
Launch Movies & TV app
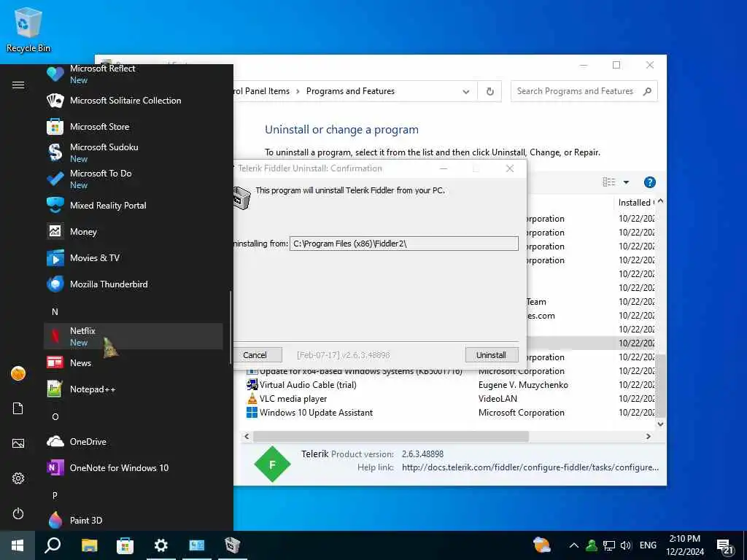(133, 257)
